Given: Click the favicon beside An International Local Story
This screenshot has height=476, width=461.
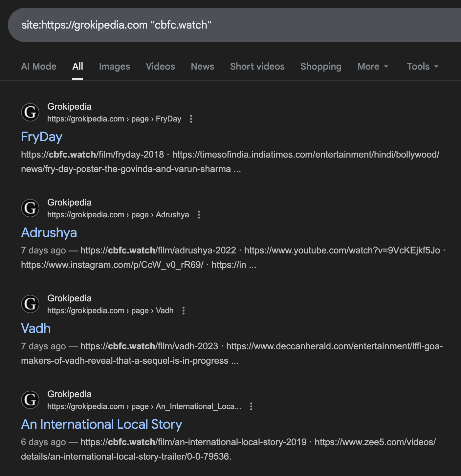Looking at the screenshot, I should (x=30, y=400).
